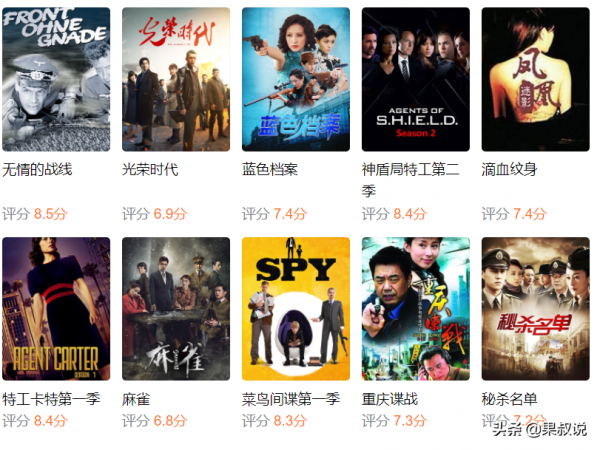Open the Front Ohne Gnade poster

click(x=56, y=79)
